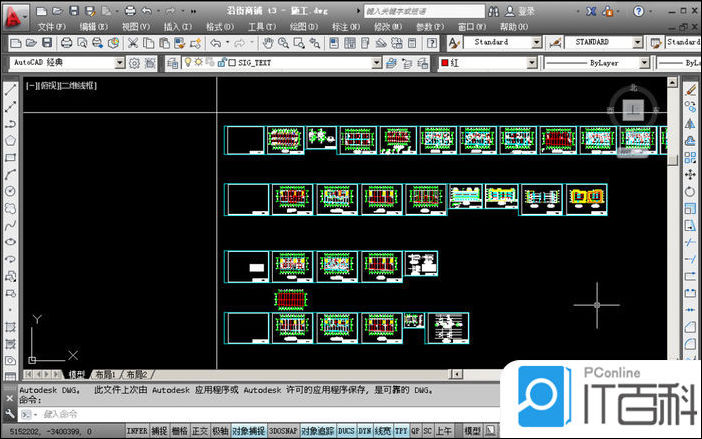Toggle 栅格 grid display
Image resolution: width=702 pixels, height=439 pixels.
[x=179, y=430]
